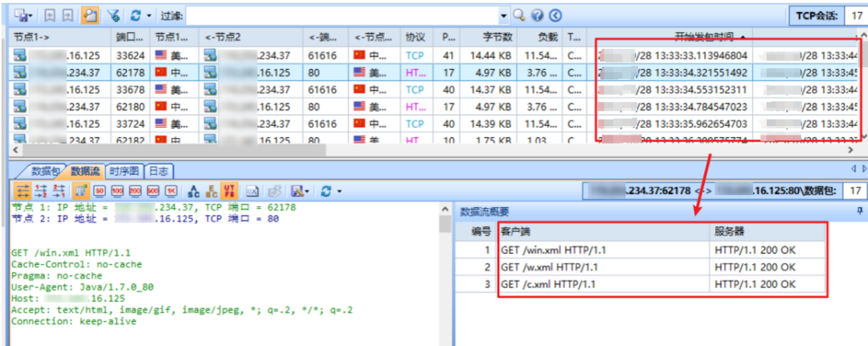Viewport: 868px width, 346px height.
Task: Refresh the data stream view
Action: point(326,191)
